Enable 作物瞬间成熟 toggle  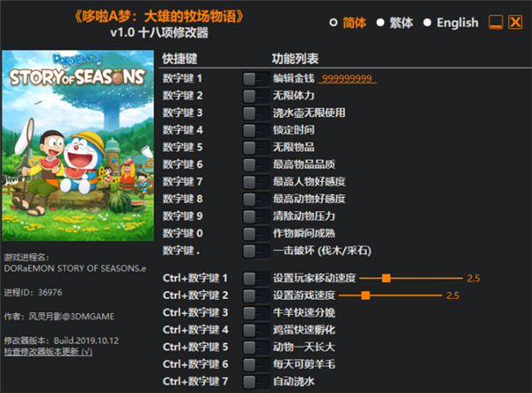pos(256,234)
